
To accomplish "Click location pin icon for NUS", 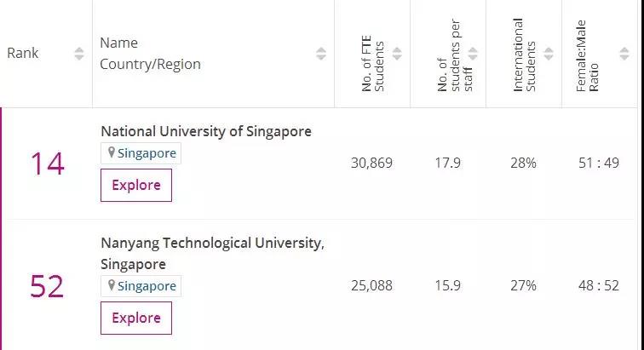I will (110, 154).
